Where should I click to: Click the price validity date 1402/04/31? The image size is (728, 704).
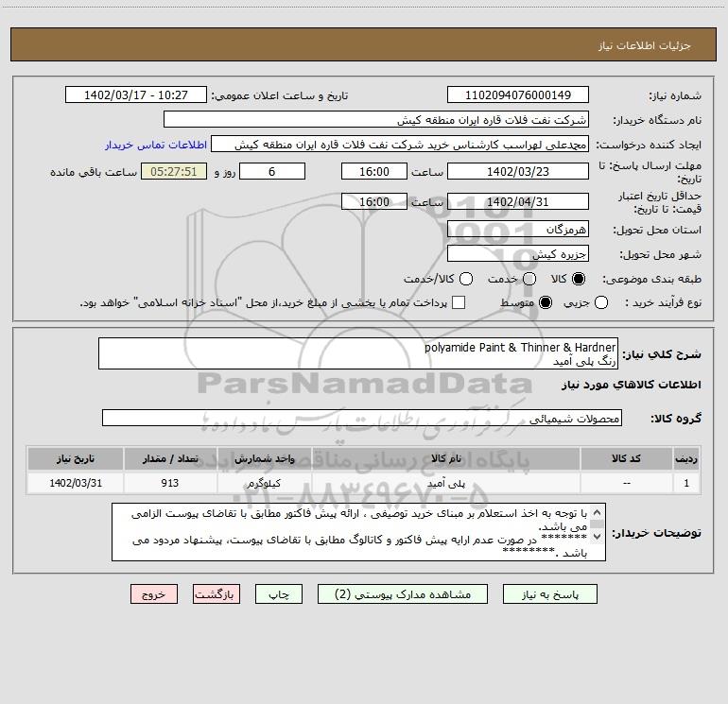(x=518, y=201)
